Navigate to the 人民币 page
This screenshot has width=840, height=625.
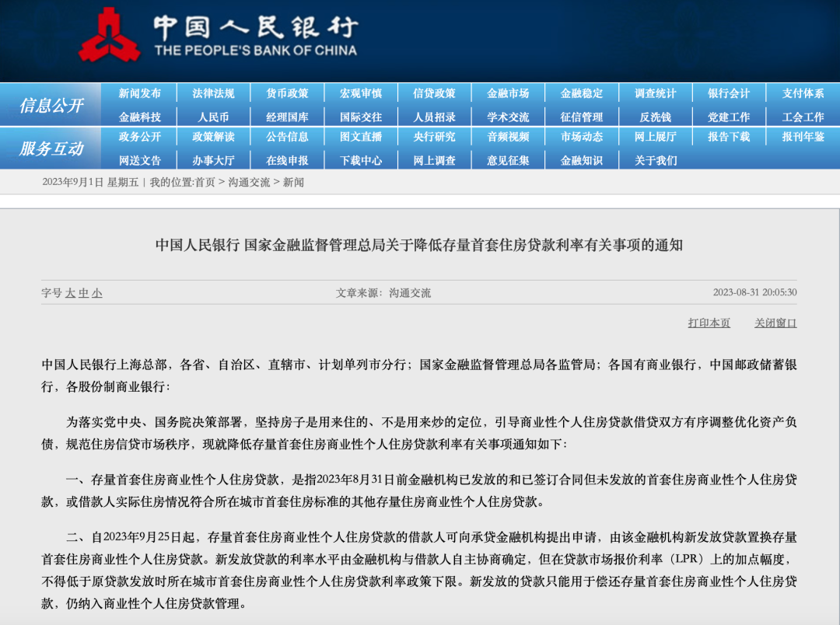[213, 117]
